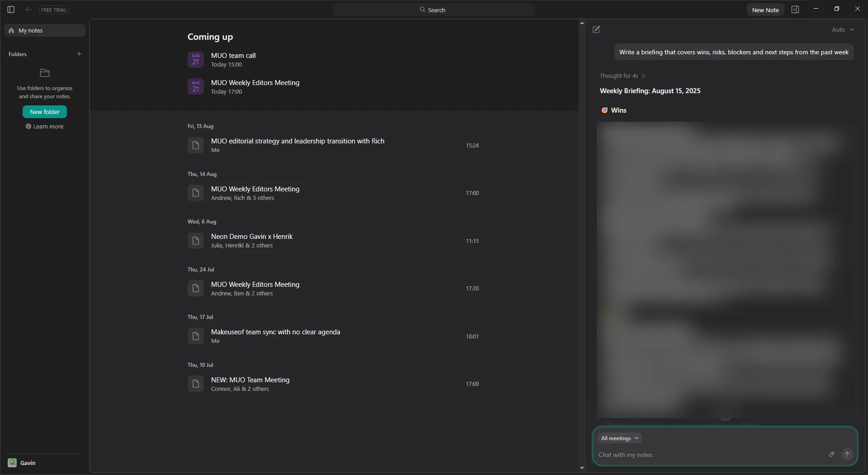The height and width of the screenshot is (475, 868).
Task: Click the New folder button
Action: pos(45,112)
